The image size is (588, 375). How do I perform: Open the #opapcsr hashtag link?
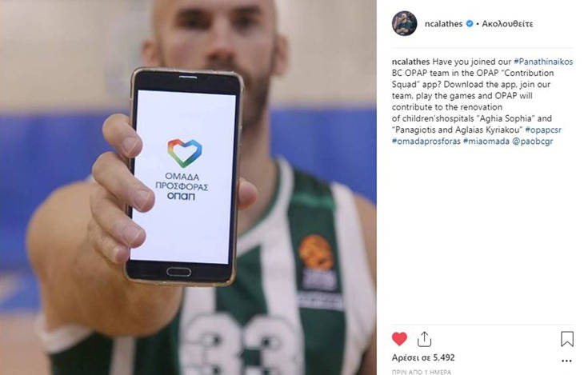coord(543,130)
